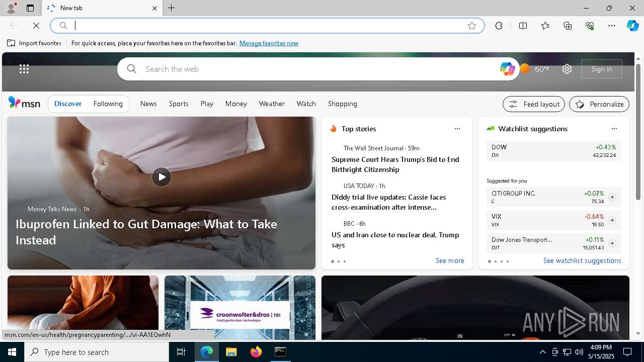The image size is (644, 362).
Task: Open the 60°F weather widget
Action: coord(535,69)
